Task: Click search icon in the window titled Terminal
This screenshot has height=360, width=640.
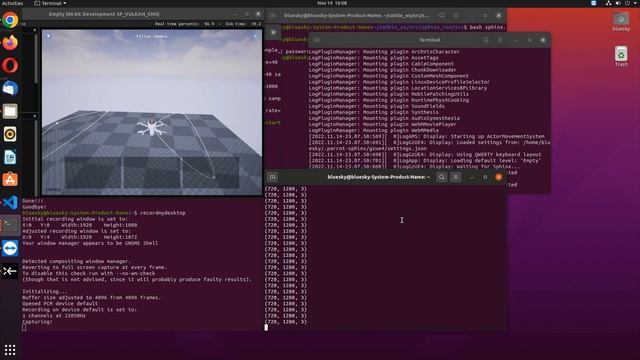Action: click(x=486, y=40)
